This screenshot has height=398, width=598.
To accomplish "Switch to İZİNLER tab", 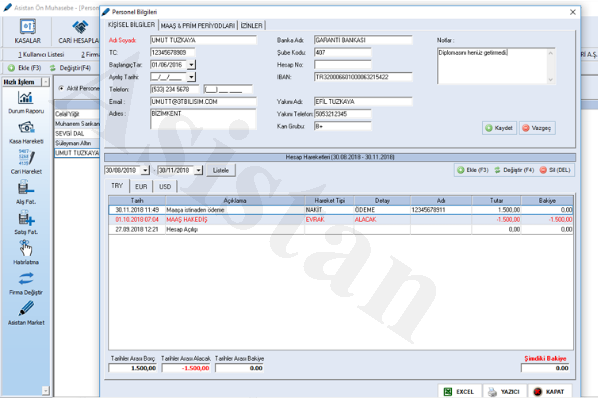I will point(251,26).
